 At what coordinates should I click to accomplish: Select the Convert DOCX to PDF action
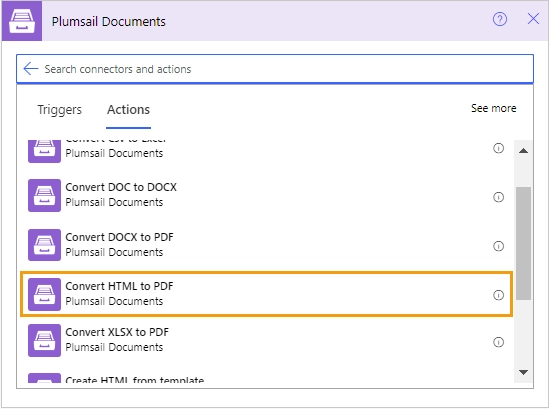tap(267, 245)
